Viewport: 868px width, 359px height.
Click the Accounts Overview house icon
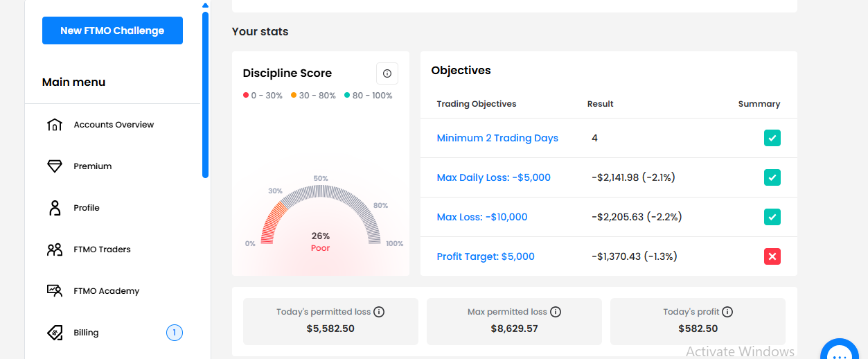pos(55,125)
